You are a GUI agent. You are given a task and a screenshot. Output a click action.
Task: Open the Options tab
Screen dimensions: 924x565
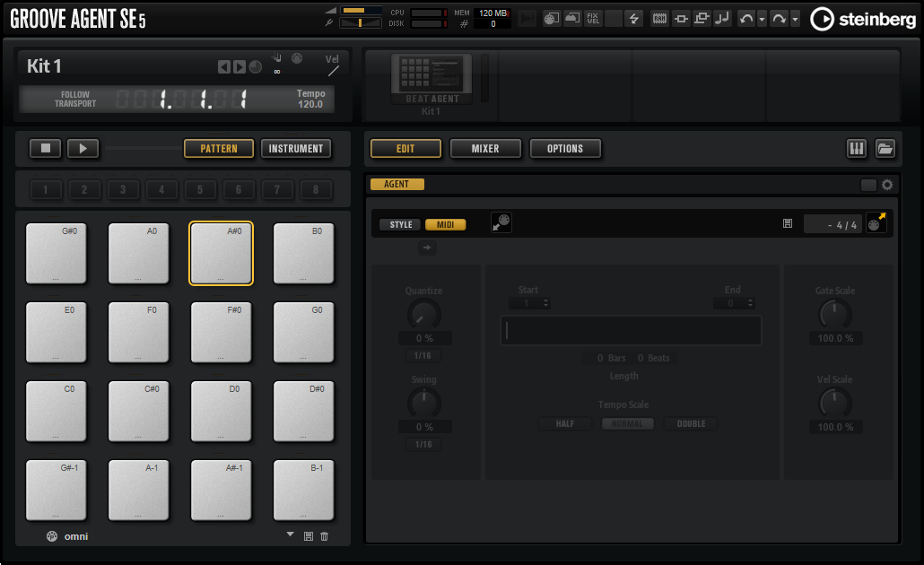pos(565,149)
